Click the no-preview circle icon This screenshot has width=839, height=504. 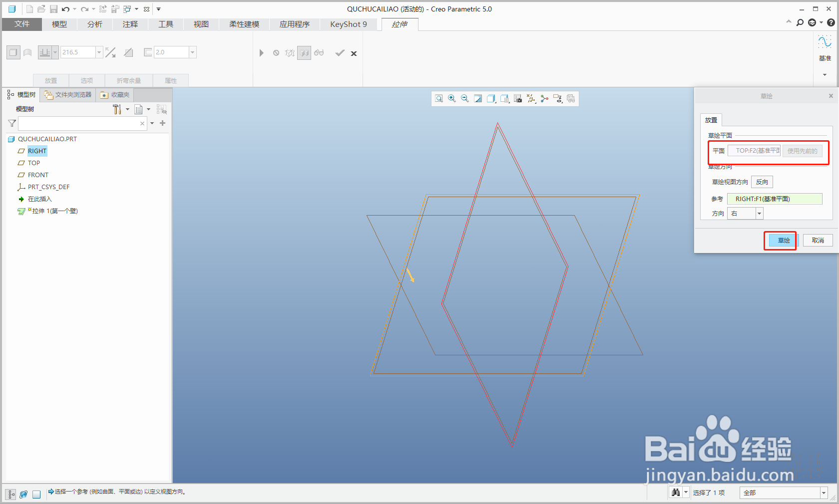pyautogui.click(x=276, y=53)
